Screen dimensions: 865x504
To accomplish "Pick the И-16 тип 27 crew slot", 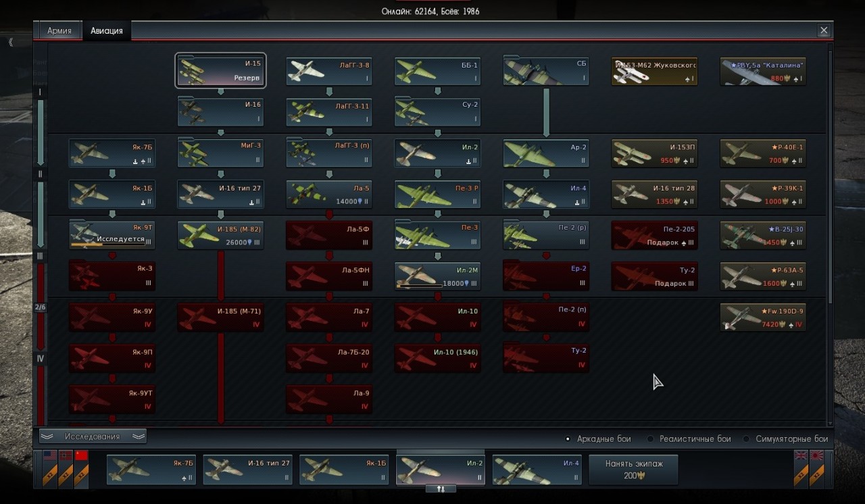I will pyautogui.click(x=247, y=470).
